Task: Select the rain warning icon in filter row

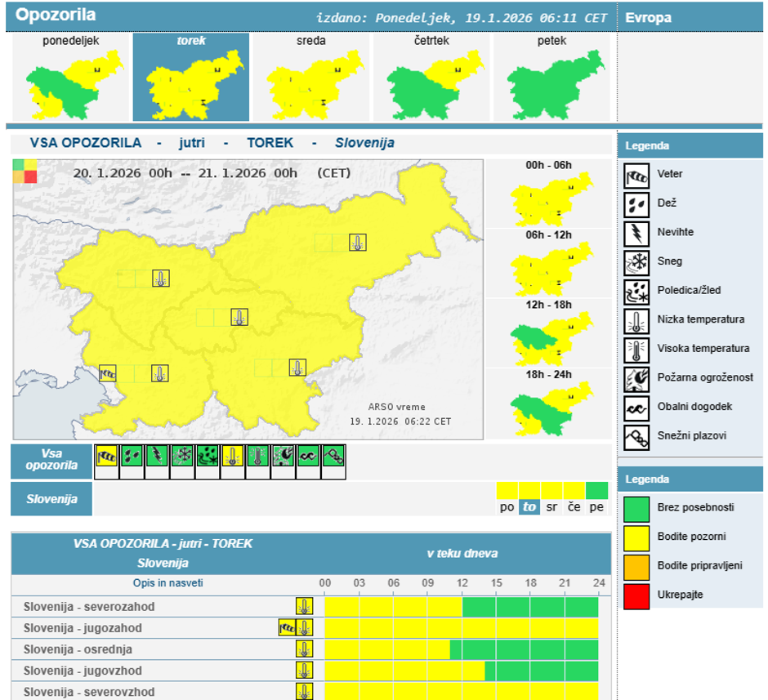Action: (132, 457)
